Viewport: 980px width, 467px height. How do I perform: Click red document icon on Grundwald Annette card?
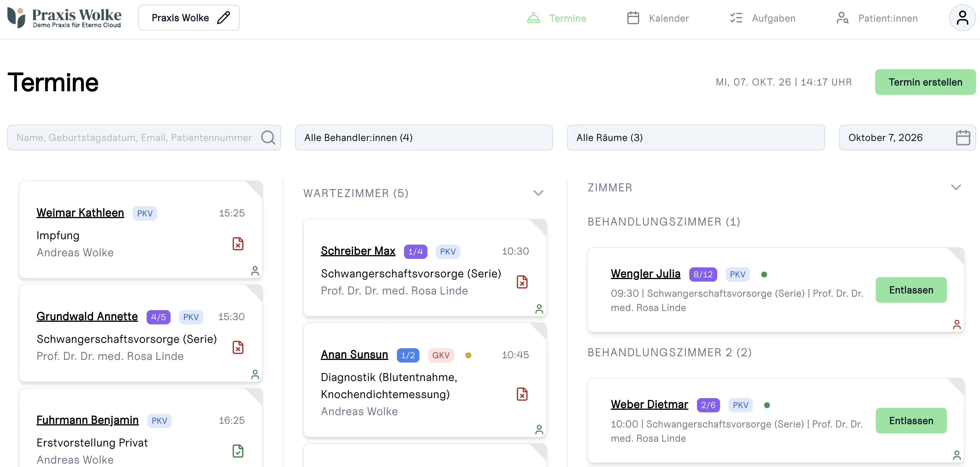[238, 347]
